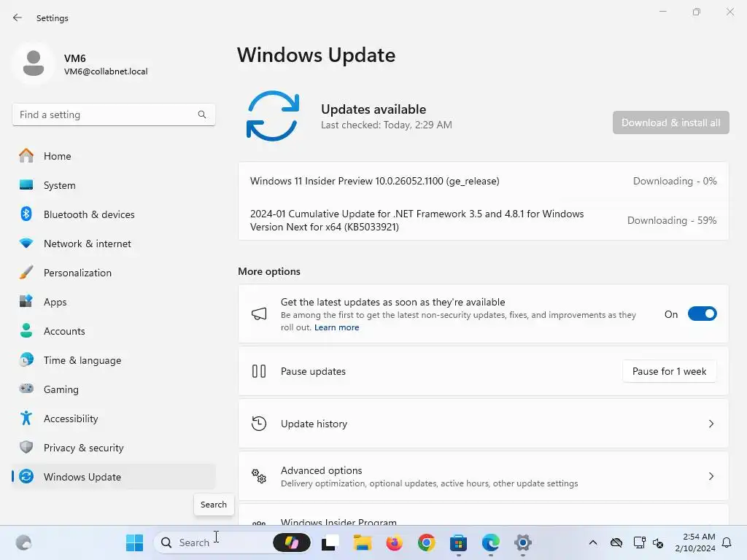The image size is (747, 560).
Task: Go to Network & internet
Action: tap(113, 244)
